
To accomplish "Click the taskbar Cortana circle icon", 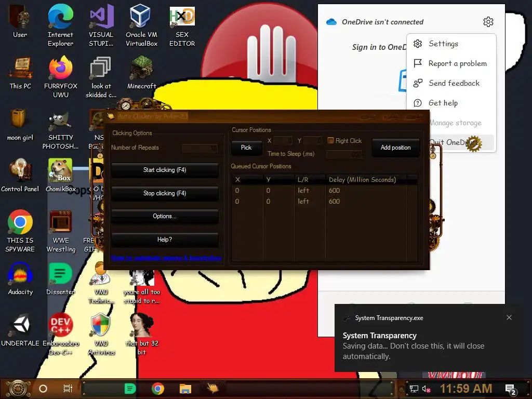I will coord(43,389).
